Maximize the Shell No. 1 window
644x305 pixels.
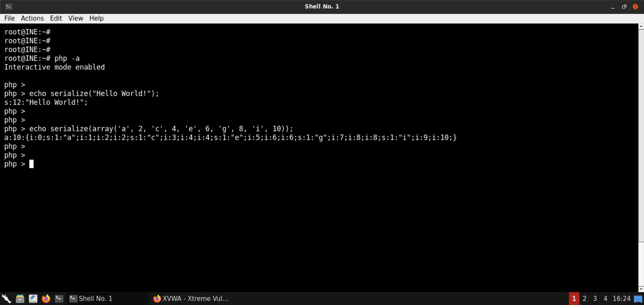coord(624,7)
